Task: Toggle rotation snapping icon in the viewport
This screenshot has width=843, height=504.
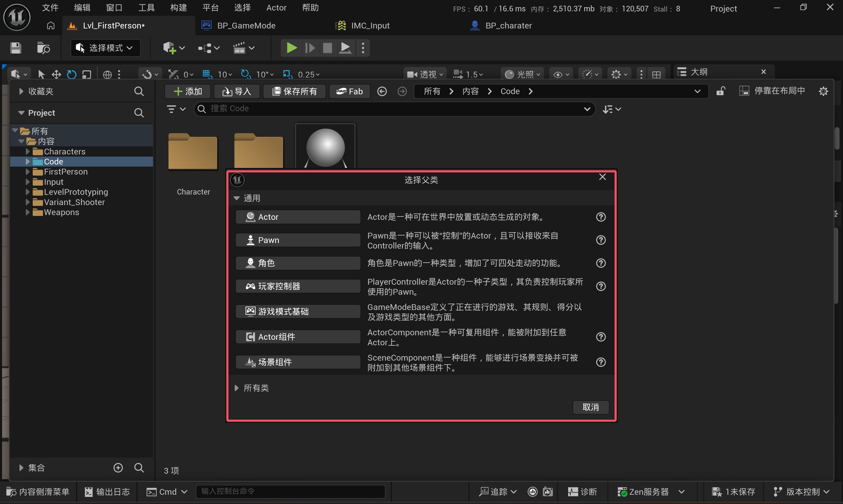Action: (x=245, y=74)
